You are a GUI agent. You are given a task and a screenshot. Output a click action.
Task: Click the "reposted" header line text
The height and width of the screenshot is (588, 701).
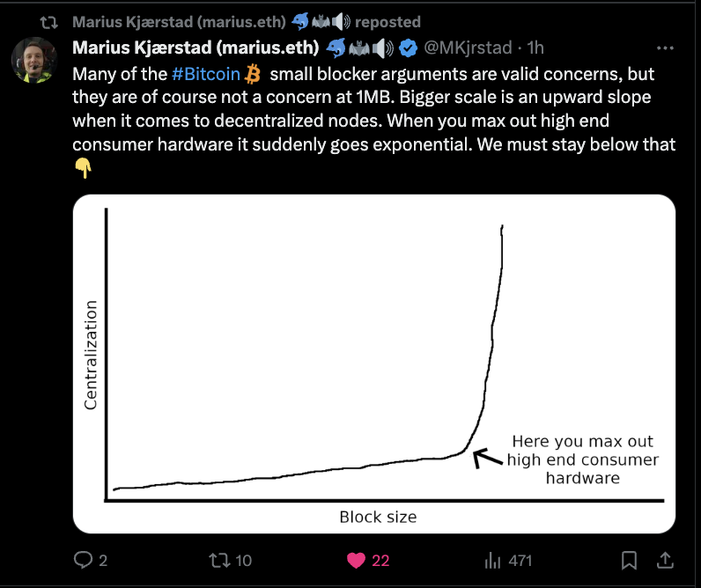(387, 21)
